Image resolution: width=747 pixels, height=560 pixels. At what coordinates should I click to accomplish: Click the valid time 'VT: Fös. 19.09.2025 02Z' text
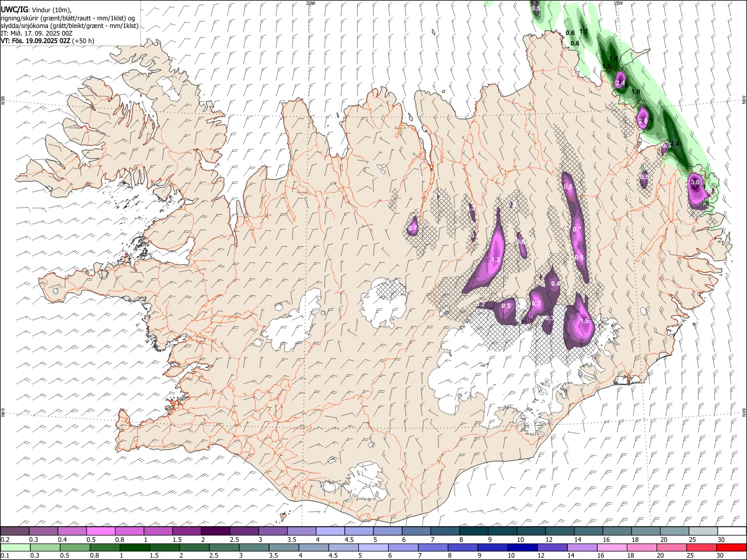click(36, 41)
